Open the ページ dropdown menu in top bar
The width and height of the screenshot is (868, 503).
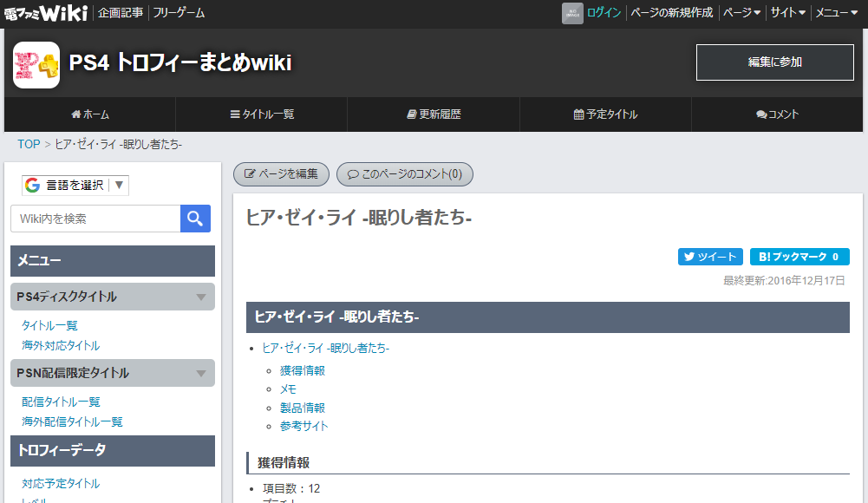click(741, 13)
